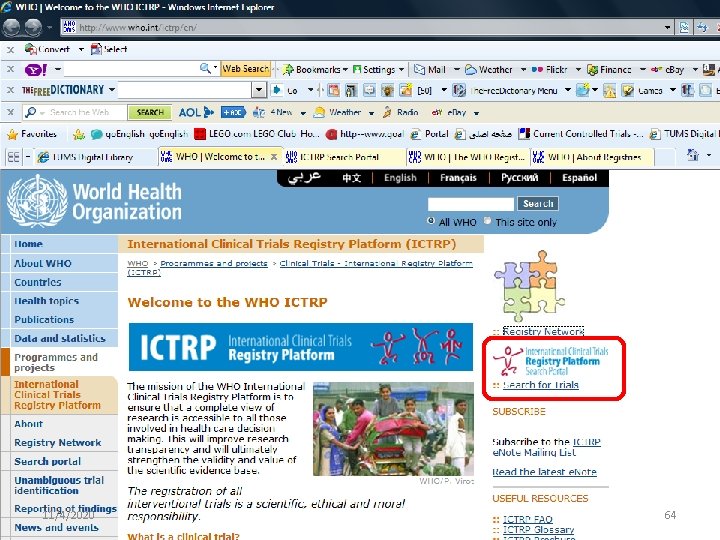Click in the Yahoo search field

click(132, 69)
